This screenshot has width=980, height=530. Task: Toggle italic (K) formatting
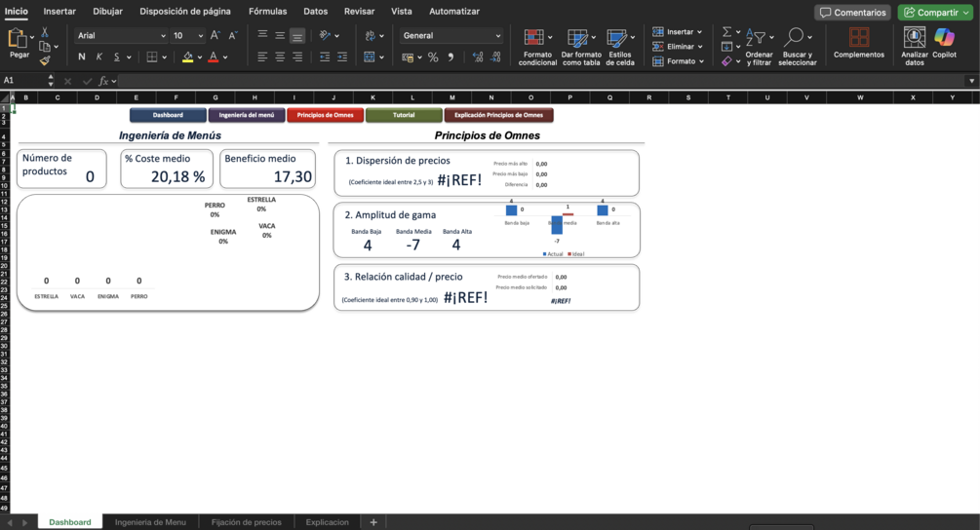98,57
